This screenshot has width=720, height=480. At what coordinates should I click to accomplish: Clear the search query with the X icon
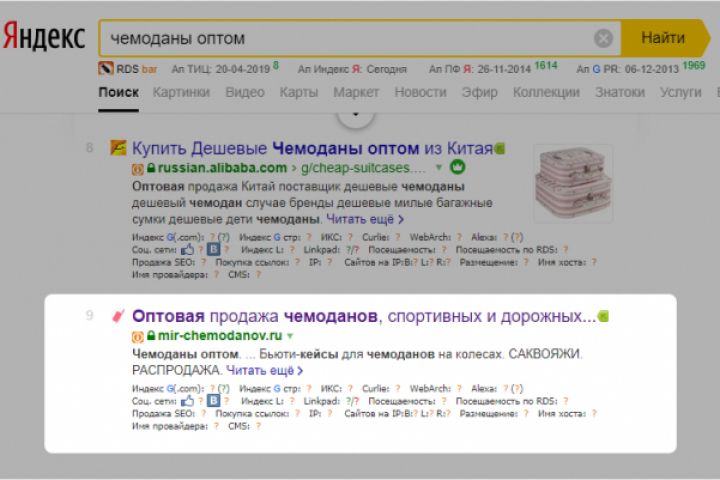(x=603, y=38)
